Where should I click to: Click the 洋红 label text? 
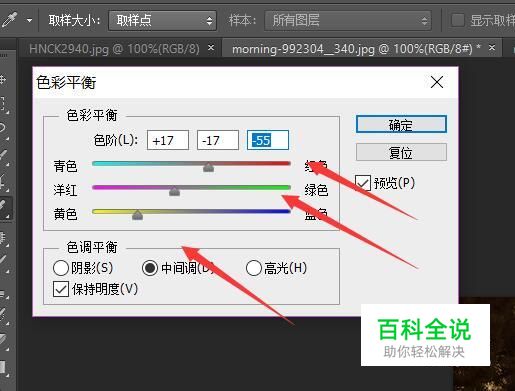(x=65, y=190)
